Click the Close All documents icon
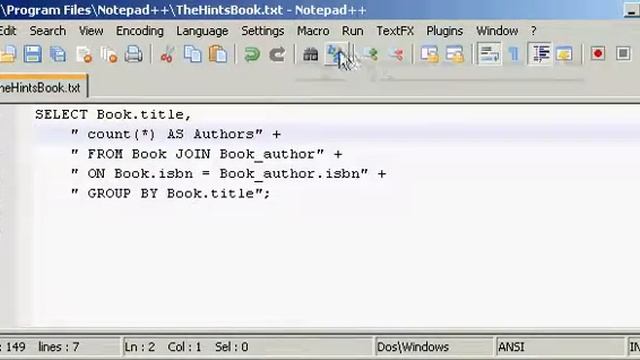640x360 pixels. click(x=109, y=54)
